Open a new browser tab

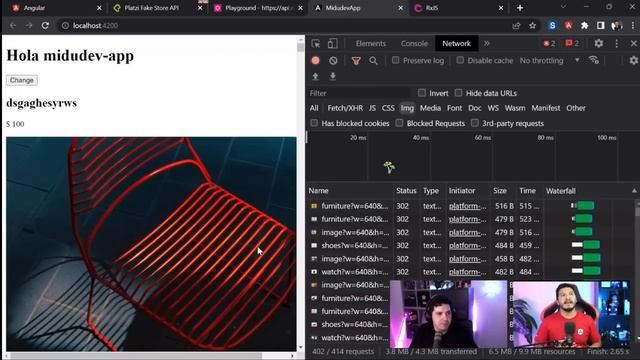click(520, 8)
